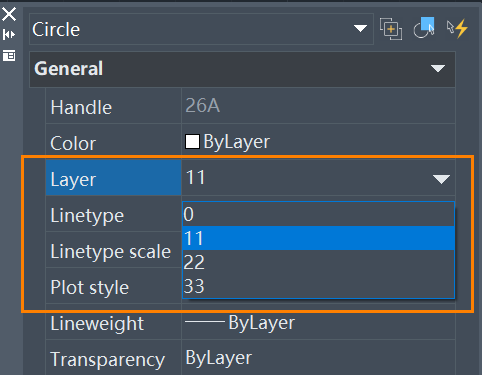
Task: Click the Select Objects icon
Action: pyautogui.click(x=424, y=28)
